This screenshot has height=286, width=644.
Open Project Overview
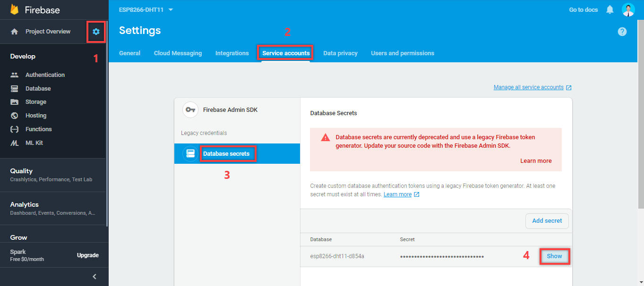pos(48,32)
